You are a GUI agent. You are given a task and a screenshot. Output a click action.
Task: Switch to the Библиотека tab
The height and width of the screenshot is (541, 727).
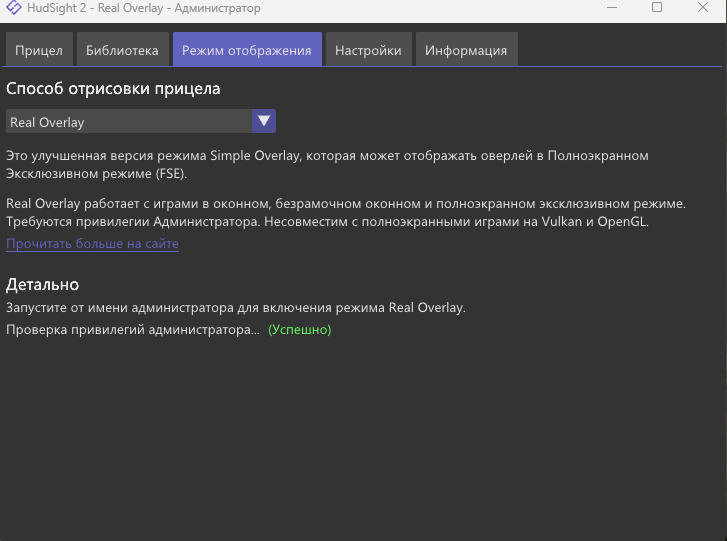click(122, 49)
